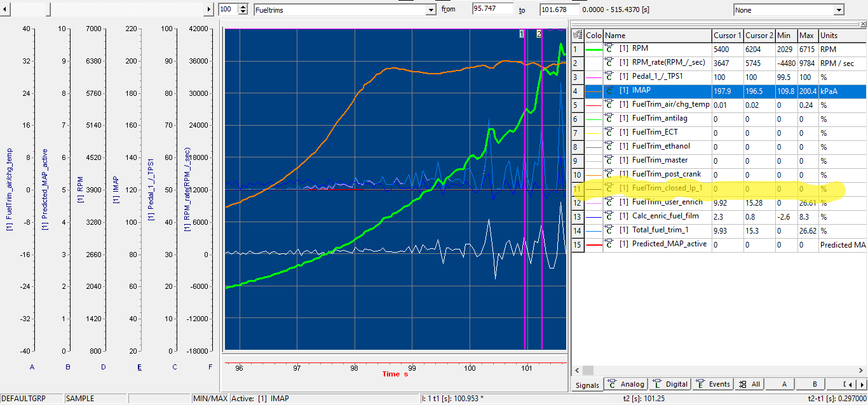Open the Events tab
This screenshot has width=868, height=405.
tap(714, 384)
